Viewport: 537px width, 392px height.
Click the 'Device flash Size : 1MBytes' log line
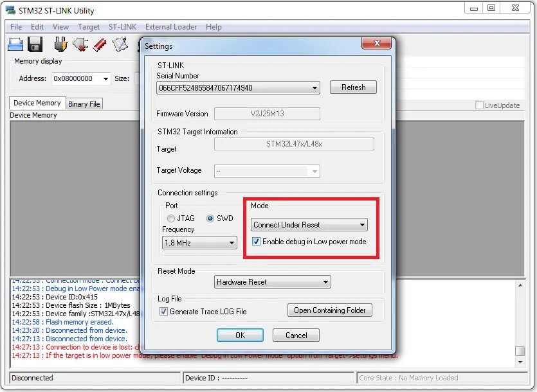tap(71, 305)
